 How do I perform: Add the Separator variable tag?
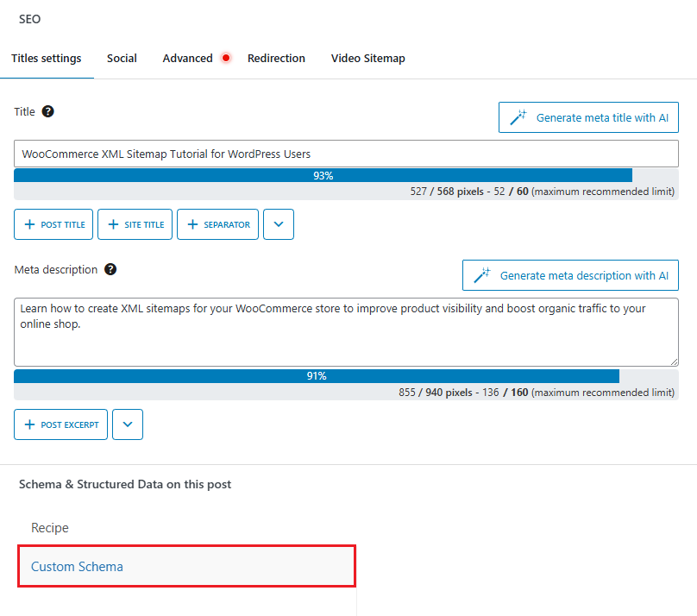click(x=217, y=224)
